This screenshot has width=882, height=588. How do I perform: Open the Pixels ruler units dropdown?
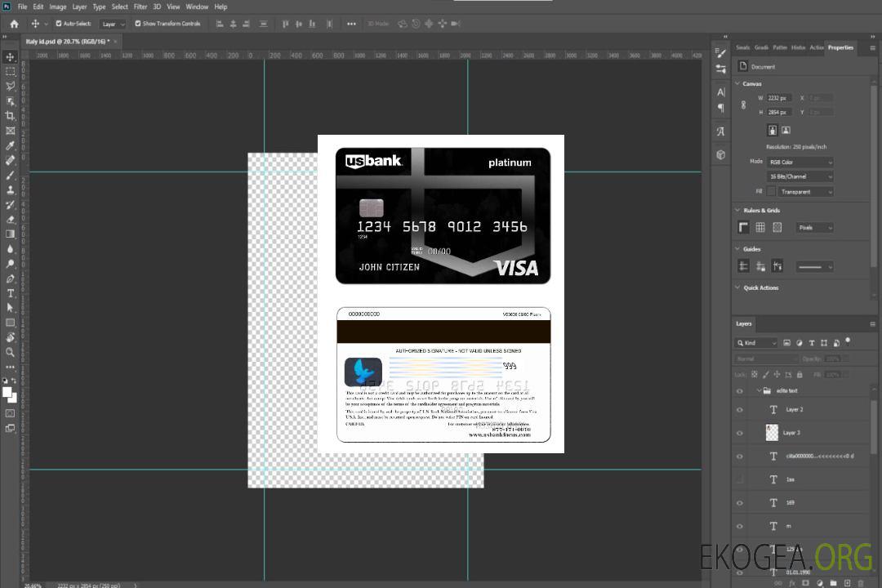[x=814, y=228]
